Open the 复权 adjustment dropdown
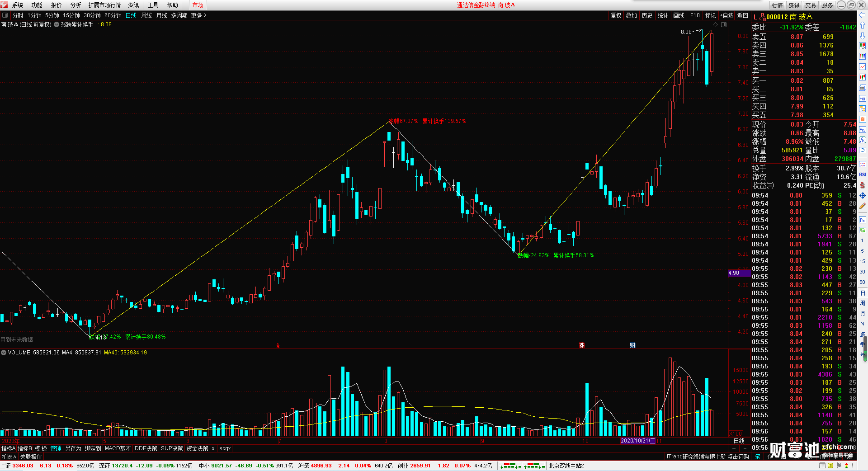The width and height of the screenshot is (868, 471). pos(616,15)
